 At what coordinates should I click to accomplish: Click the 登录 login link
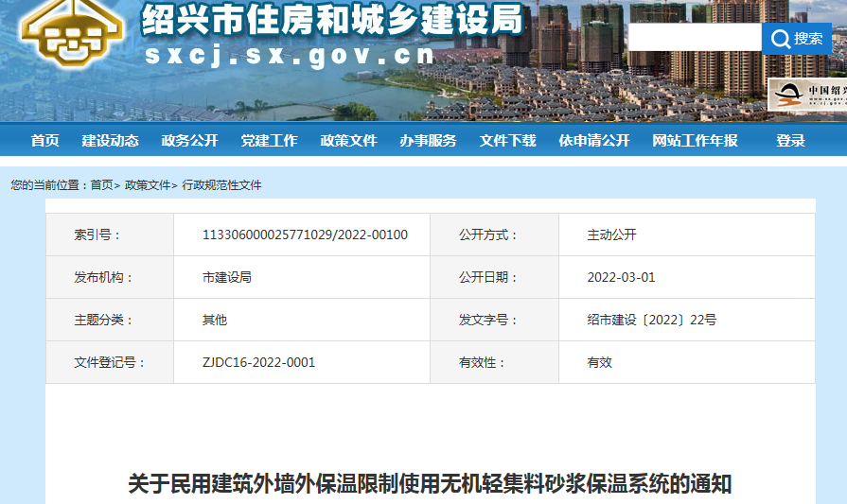[x=790, y=140]
